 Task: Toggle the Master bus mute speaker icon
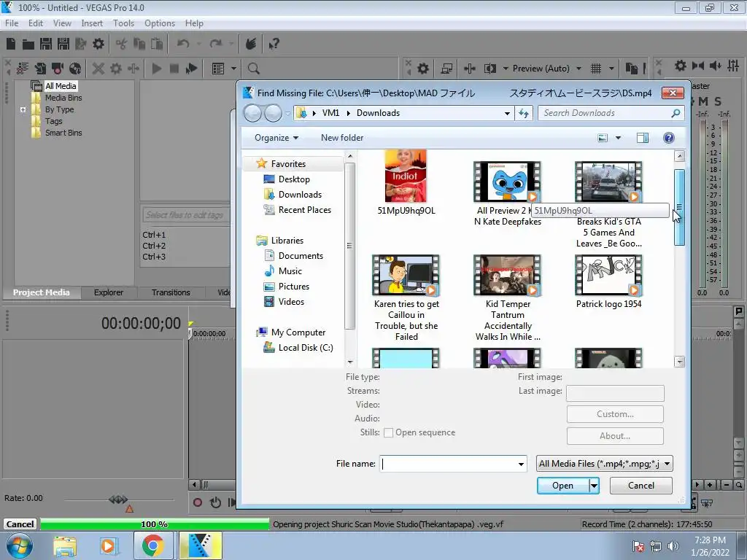(x=715, y=65)
